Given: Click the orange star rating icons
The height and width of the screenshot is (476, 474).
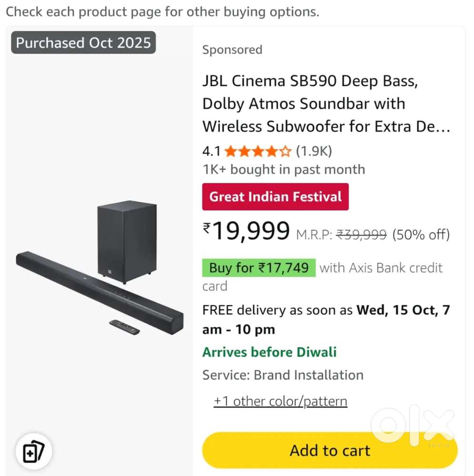Looking at the screenshot, I should [x=257, y=152].
